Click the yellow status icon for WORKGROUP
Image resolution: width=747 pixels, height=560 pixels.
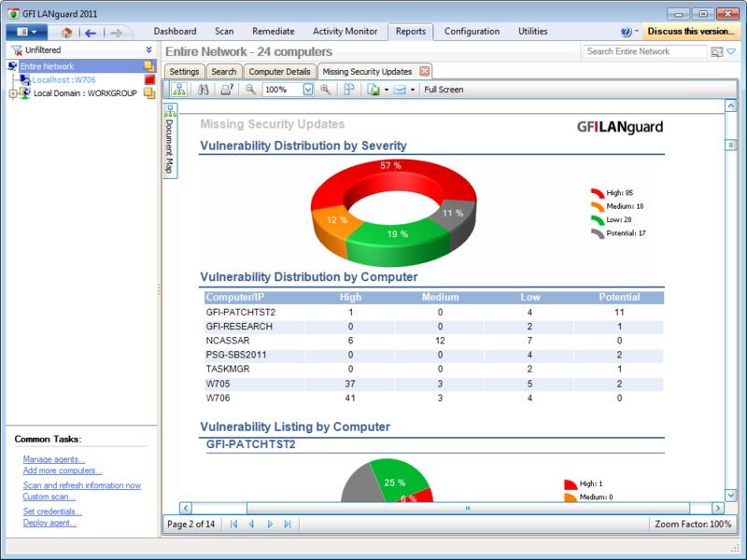(149, 92)
